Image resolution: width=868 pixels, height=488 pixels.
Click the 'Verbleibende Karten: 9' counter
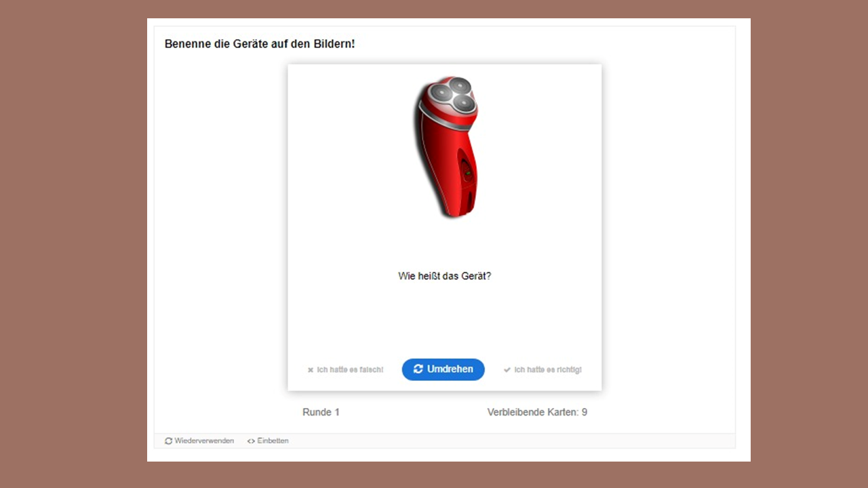pos(537,412)
